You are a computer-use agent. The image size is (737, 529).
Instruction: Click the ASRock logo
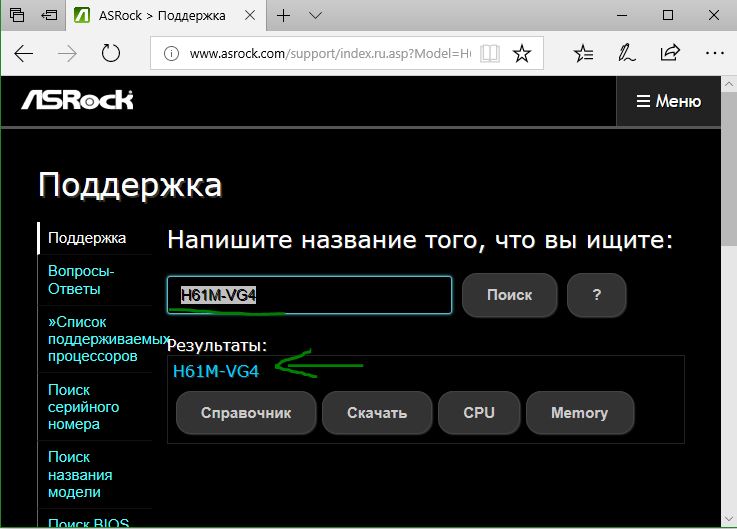(78, 100)
